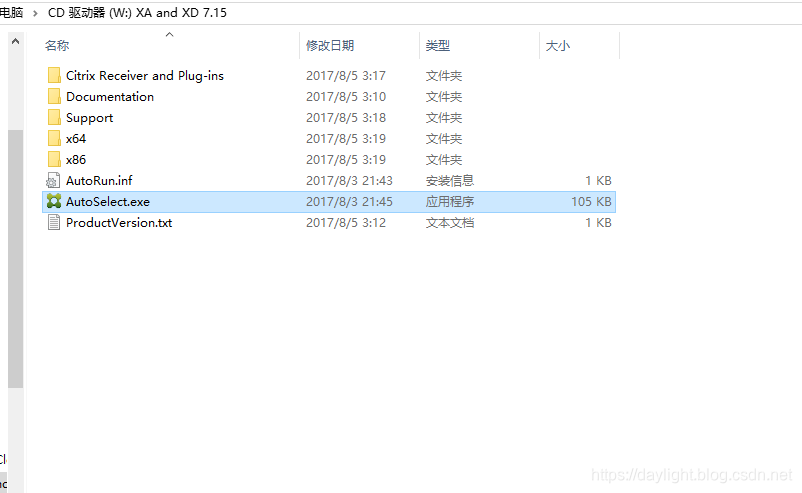Click the navigation pane scroll up arrow
Screen dimensions: 802x493
pos(15,41)
